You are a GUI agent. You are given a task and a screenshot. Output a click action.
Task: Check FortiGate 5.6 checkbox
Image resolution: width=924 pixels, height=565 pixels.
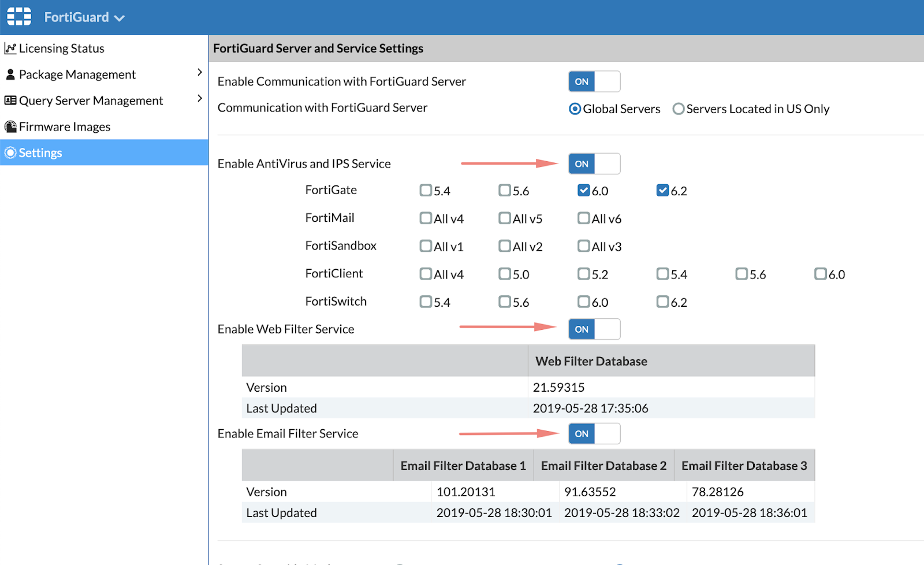(505, 190)
